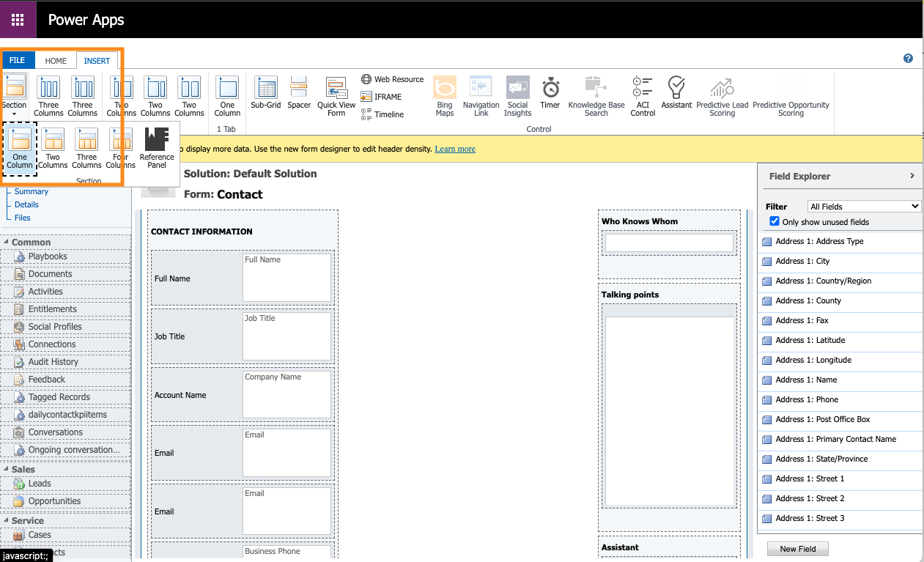Insert an IFRAME control
The height and width of the screenshot is (562, 924).
point(382,97)
